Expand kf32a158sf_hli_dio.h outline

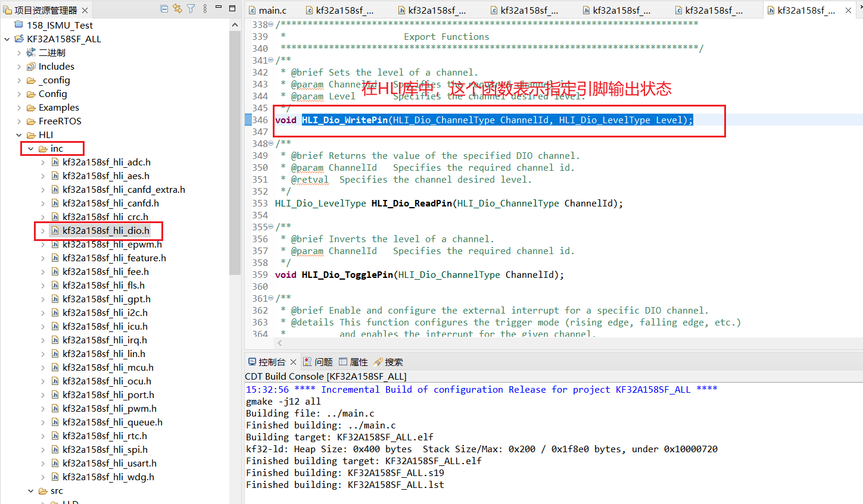pos(43,230)
